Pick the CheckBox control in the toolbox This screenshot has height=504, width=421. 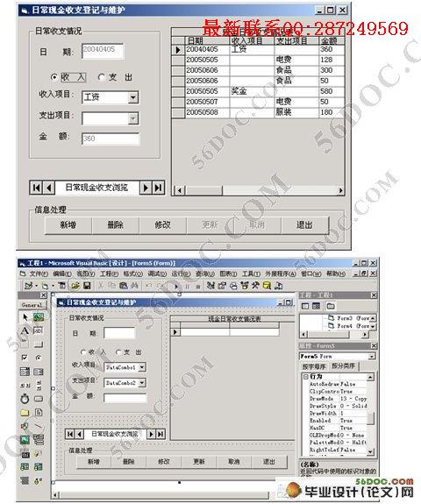[25, 358]
